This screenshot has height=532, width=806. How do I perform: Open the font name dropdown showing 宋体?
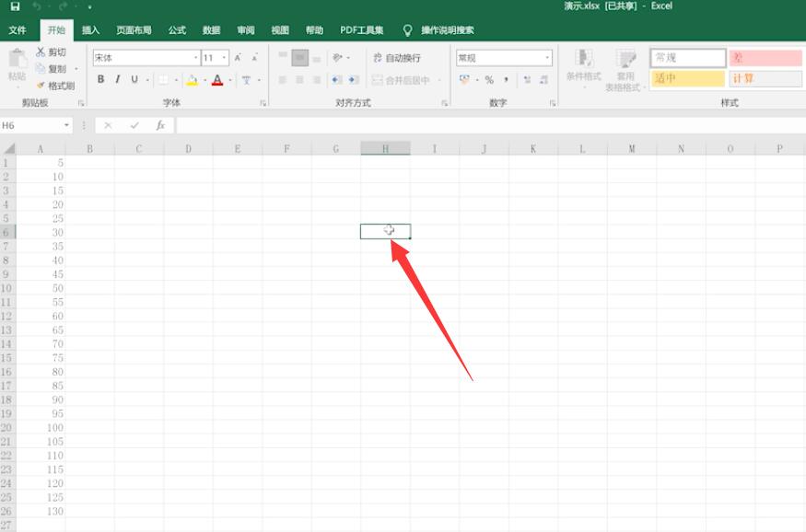click(x=196, y=58)
